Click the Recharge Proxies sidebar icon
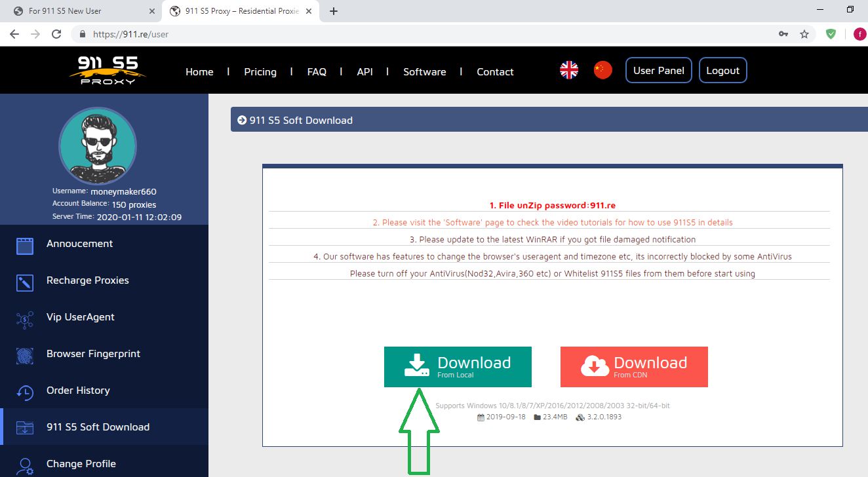 (x=25, y=282)
